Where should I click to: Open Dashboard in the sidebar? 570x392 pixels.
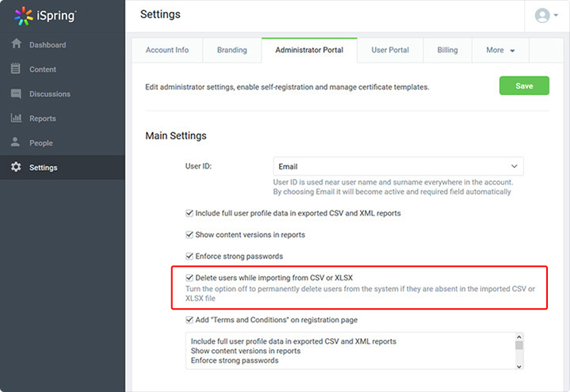point(62,44)
